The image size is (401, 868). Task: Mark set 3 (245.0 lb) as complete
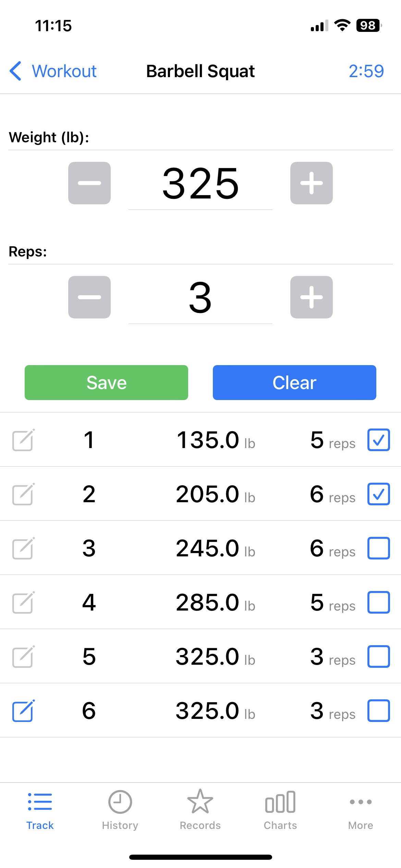[x=378, y=548]
